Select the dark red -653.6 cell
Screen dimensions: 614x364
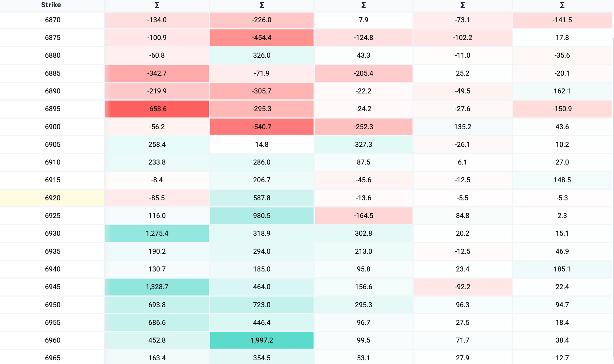pyautogui.click(x=157, y=109)
